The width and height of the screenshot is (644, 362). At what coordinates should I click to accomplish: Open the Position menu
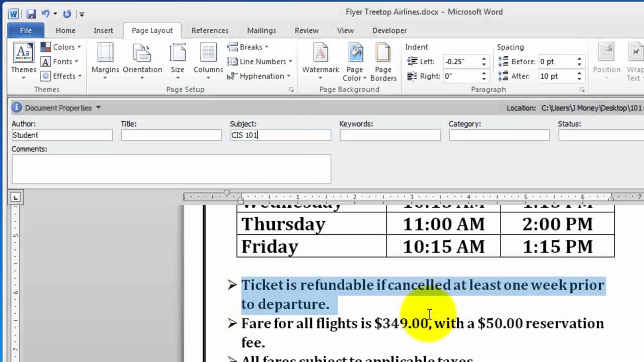tap(606, 61)
